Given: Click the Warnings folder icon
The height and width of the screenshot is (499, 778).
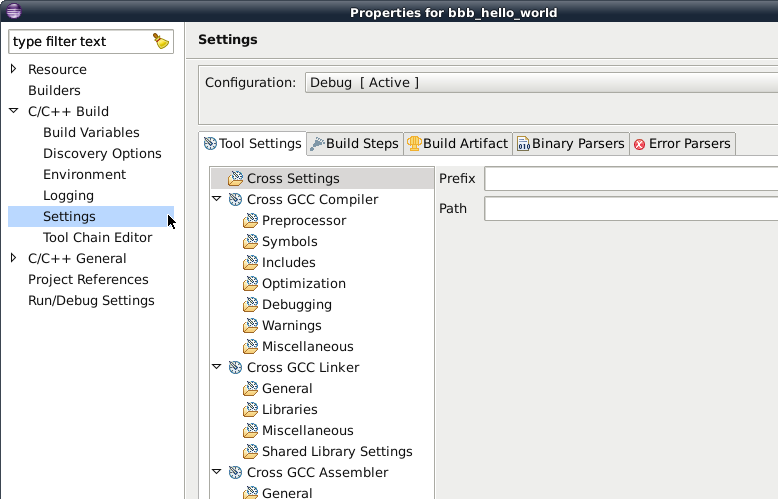Looking at the screenshot, I should click(250, 325).
